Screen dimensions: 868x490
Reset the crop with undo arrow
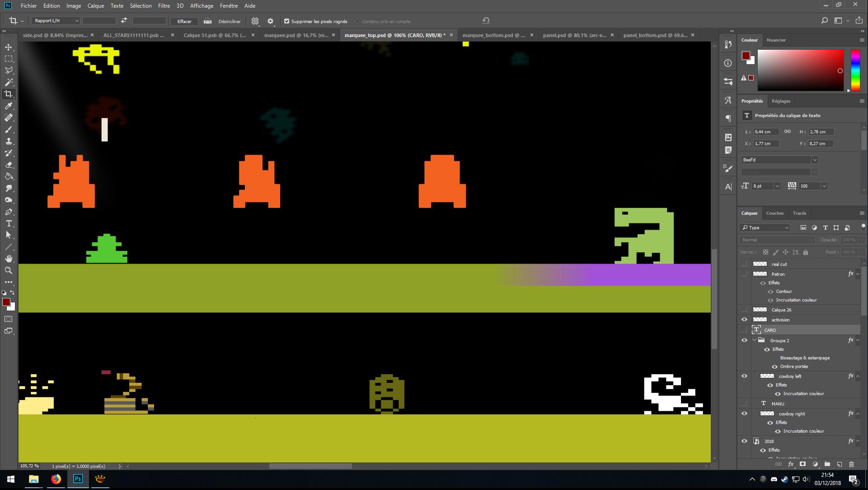[486, 20]
